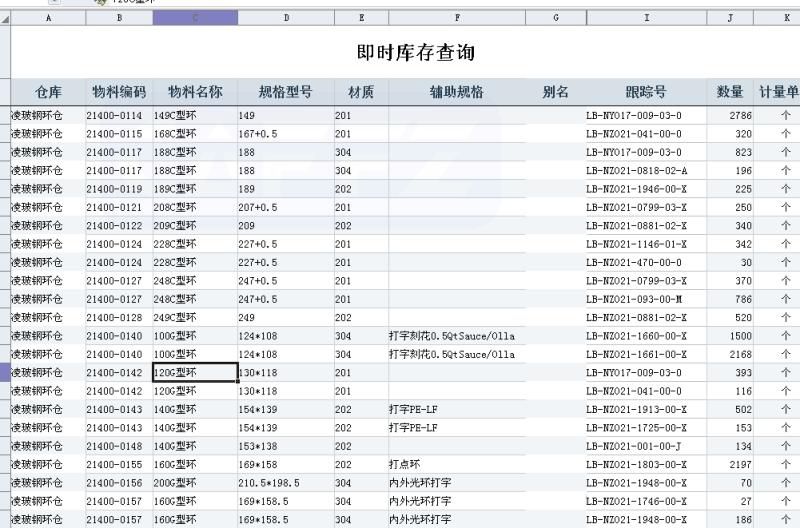This screenshot has height=528, width=800.
Task: Click the 跟踪号 header cell
Action: pos(646,92)
